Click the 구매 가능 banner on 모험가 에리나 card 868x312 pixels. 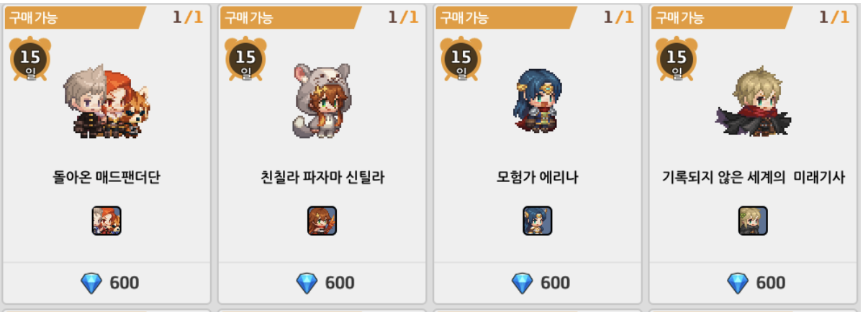click(506, 17)
